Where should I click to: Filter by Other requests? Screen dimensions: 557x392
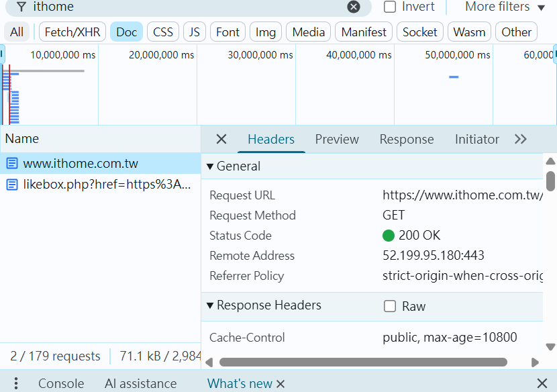coord(517,32)
